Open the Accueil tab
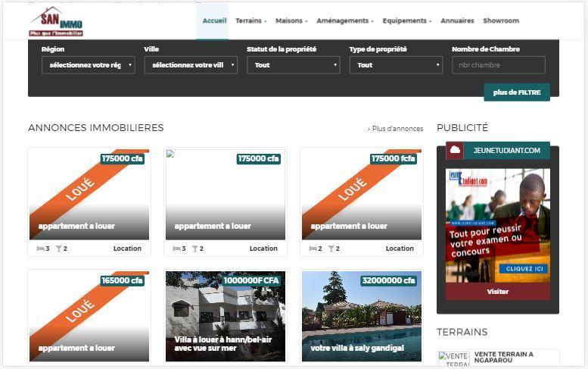The height and width of the screenshot is (369, 588). tap(214, 20)
